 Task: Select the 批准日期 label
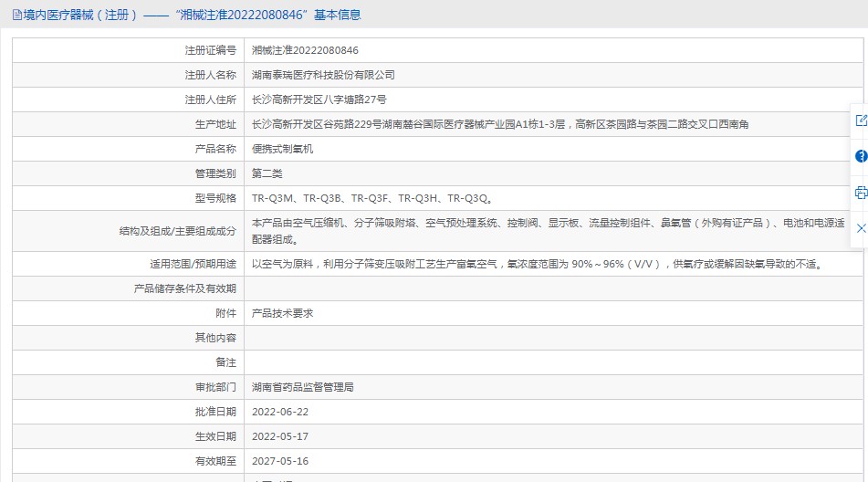point(215,412)
